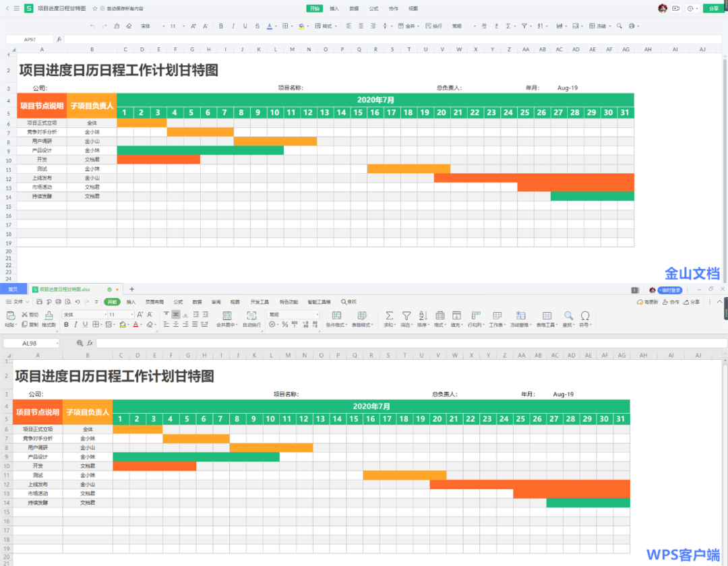Image resolution: width=728 pixels, height=566 pixels.
Task: Toggle Bold in Kingsoft Docs toolbar
Action: coord(221,26)
